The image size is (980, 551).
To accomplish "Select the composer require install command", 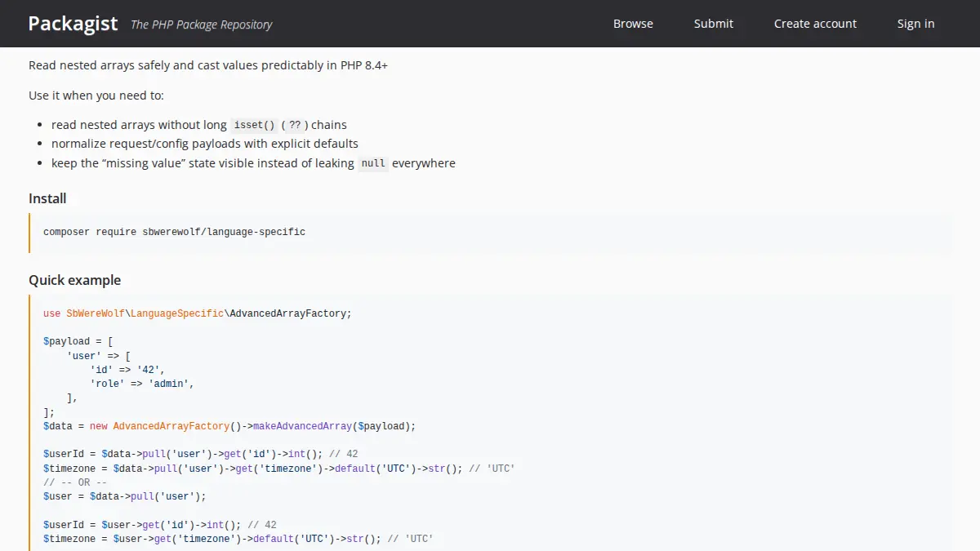I will pyautogui.click(x=174, y=231).
